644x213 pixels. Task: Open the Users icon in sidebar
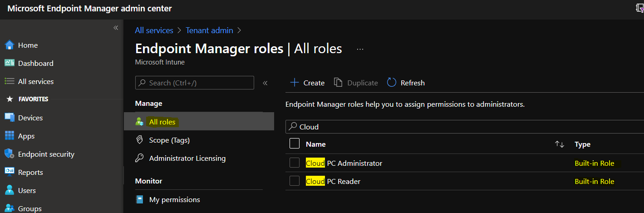point(10,190)
